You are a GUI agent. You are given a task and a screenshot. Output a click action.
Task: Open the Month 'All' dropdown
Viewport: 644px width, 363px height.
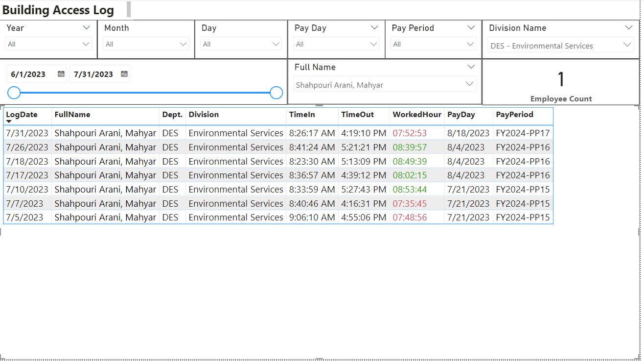tap(146, 44)
